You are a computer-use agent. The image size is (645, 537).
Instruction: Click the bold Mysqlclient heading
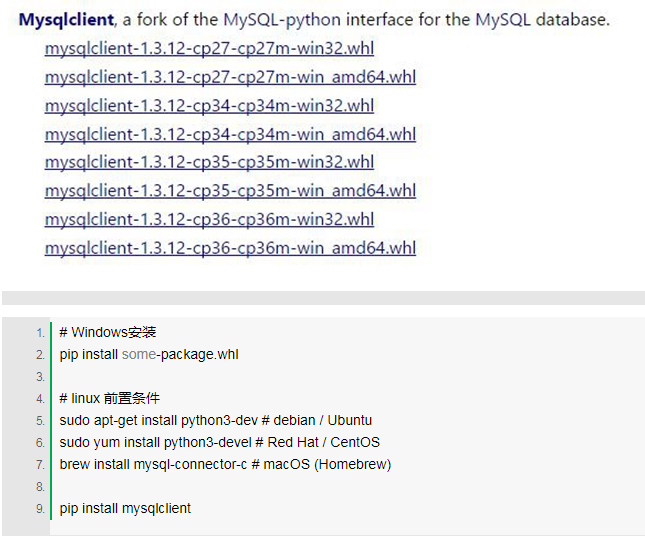(x=66, y=20)
